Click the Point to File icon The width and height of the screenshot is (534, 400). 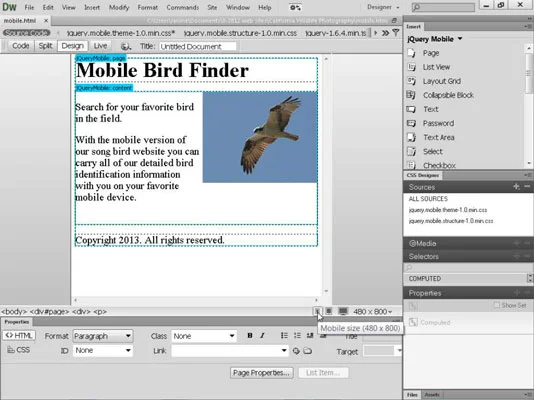[296, 351]
